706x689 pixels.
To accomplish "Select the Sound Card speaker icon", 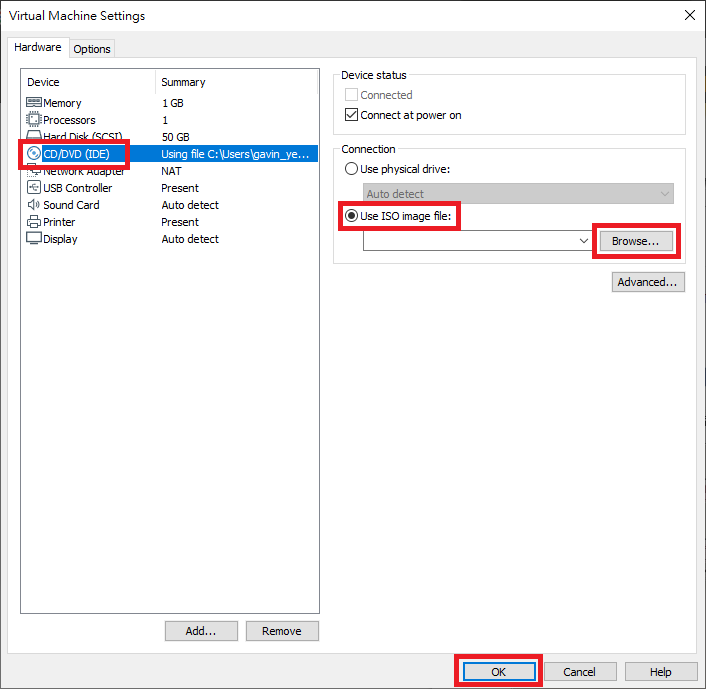I will (34, 205).
